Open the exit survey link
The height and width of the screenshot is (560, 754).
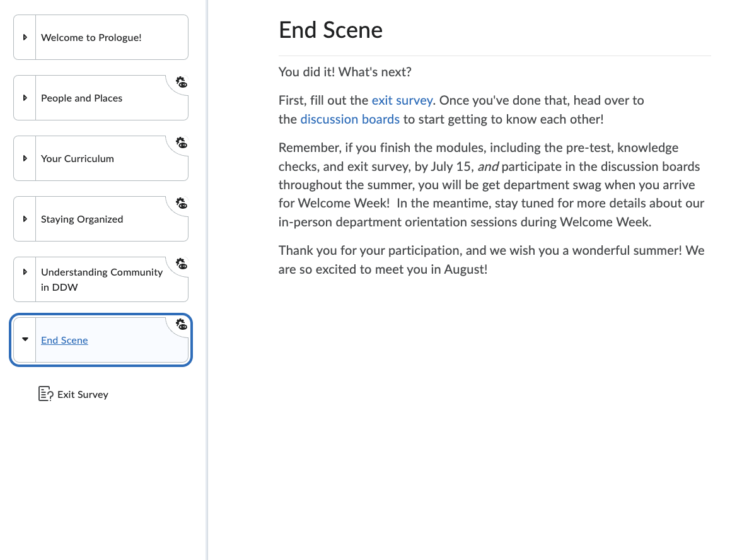tap(402, 100)
